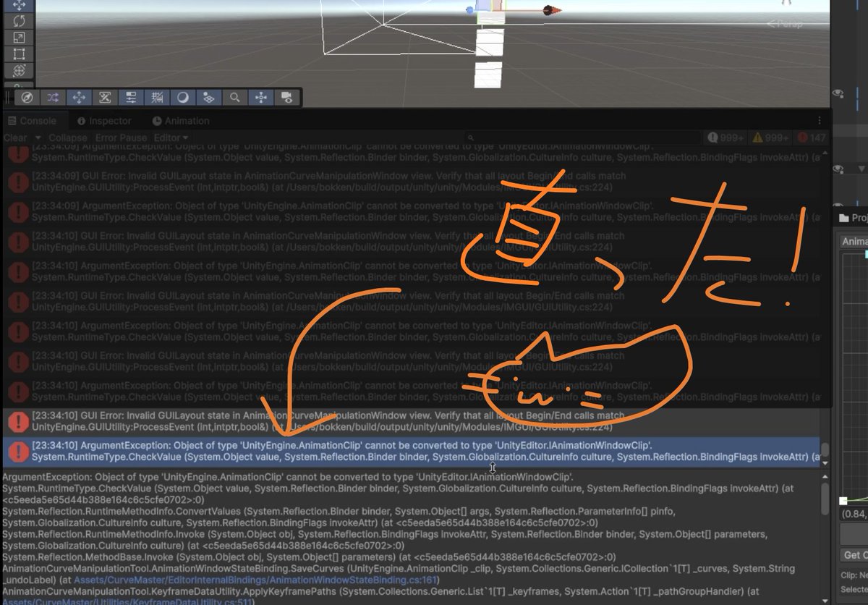The width and height of the screenshot is (868, 605).
Task: Click the crossed-tools overlay icon
Action: [x=105, y=97]
